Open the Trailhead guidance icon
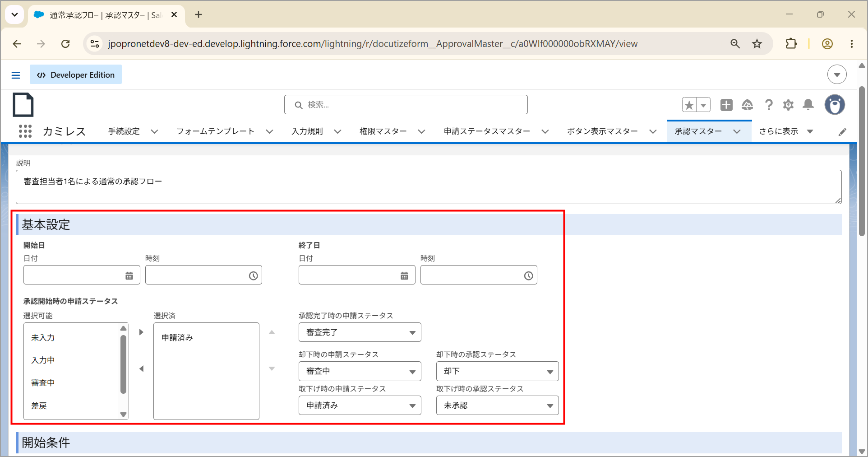The height and width of the screenshot is (457, 868). (748, 105)
